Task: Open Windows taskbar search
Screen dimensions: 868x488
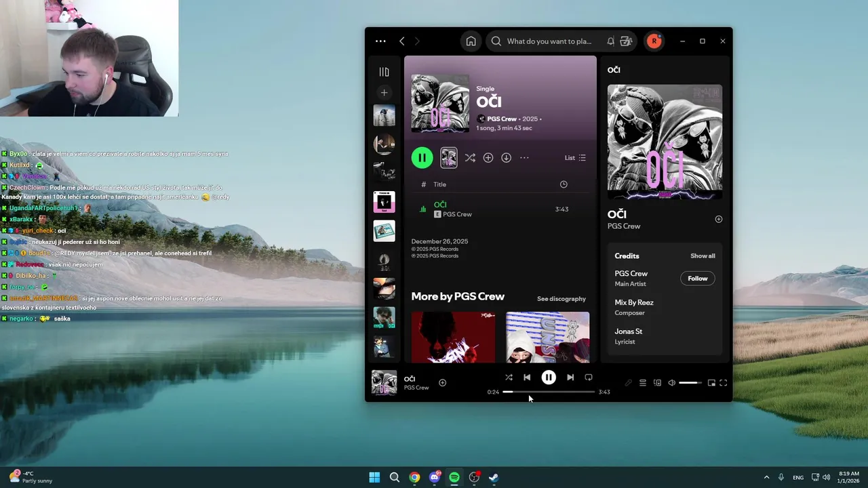Action: click(395, 477)
